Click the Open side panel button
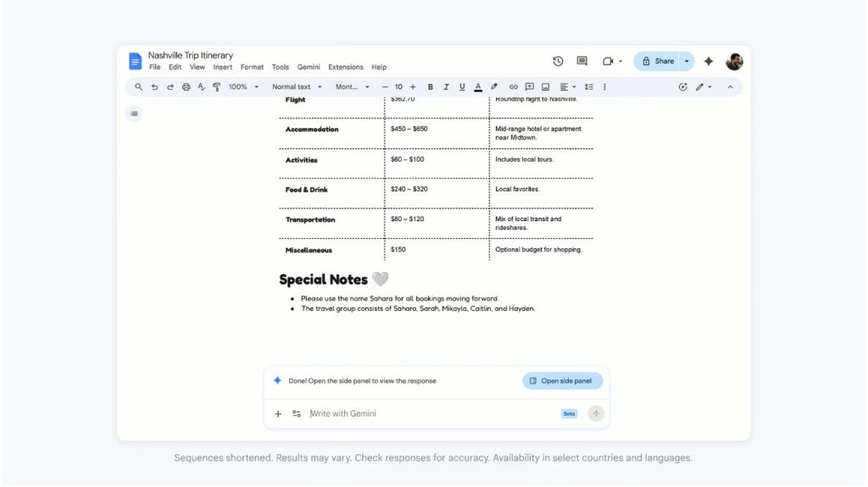Screen dimensions: 868x487 coord(562,381)
